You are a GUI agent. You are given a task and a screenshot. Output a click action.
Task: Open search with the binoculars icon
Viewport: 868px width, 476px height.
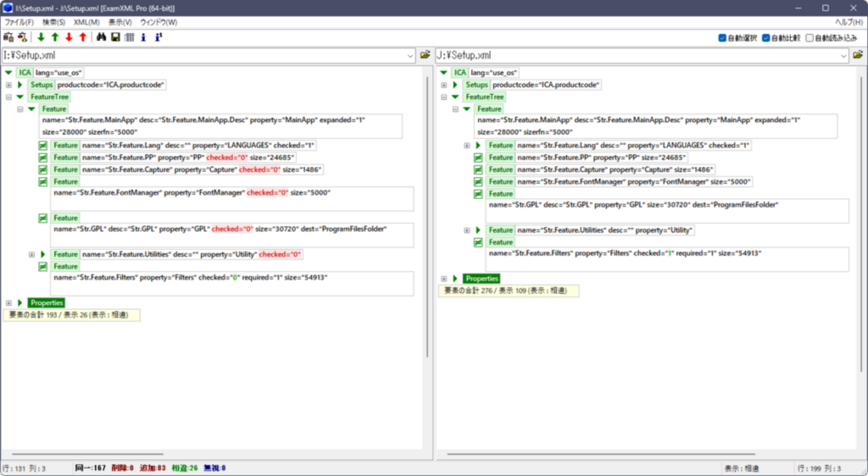pos(102,37)
